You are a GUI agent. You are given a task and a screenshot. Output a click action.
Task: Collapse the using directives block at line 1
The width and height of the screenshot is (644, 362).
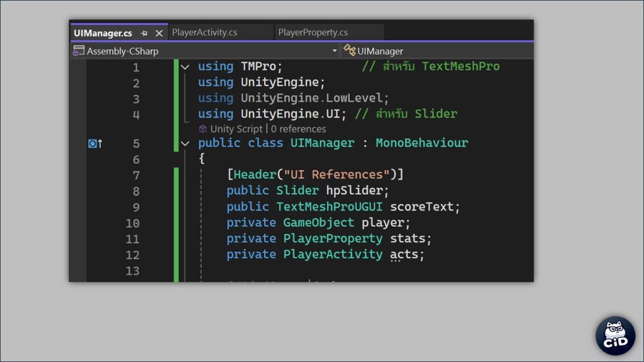pos(185,67)
